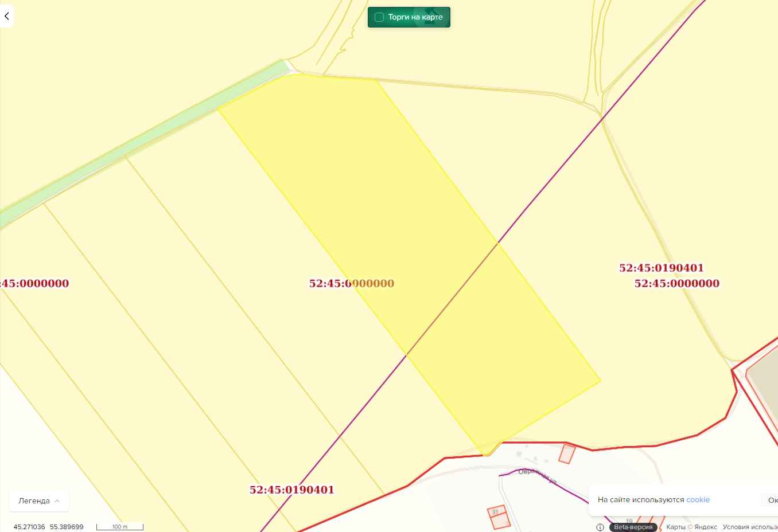Click the Beta-версия badge
This screenshot has width=778, height=532.
coord(633,527)
